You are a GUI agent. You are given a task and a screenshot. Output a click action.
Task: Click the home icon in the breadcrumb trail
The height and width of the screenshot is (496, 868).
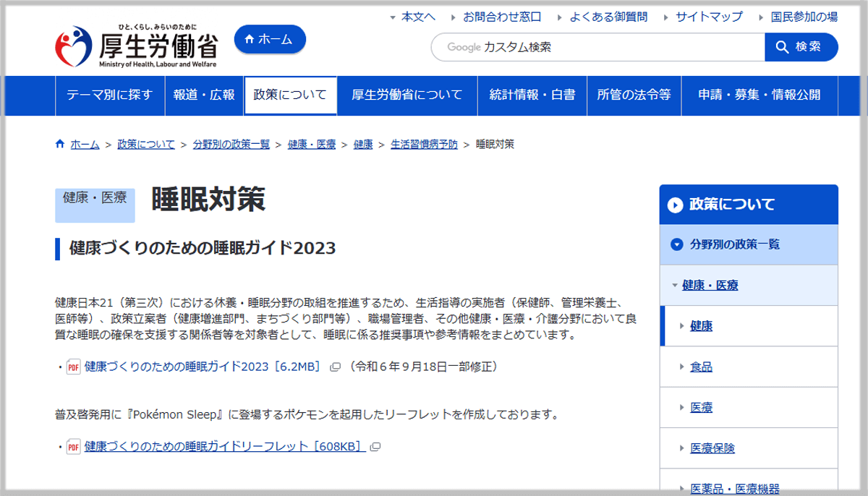(x=59, y=142)
